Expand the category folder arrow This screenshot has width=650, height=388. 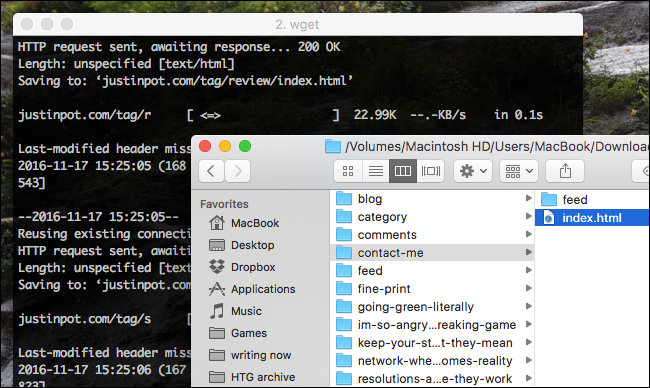529,216
